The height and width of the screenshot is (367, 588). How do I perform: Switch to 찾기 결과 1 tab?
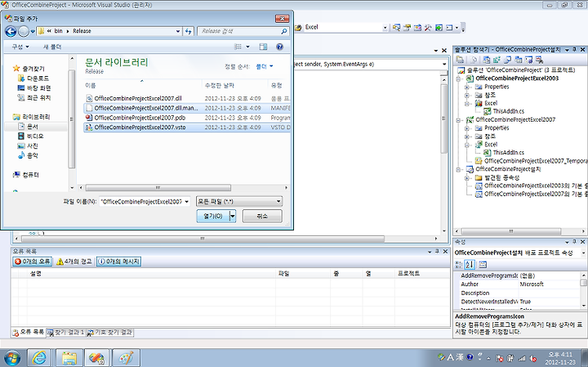tap(66, 333)
